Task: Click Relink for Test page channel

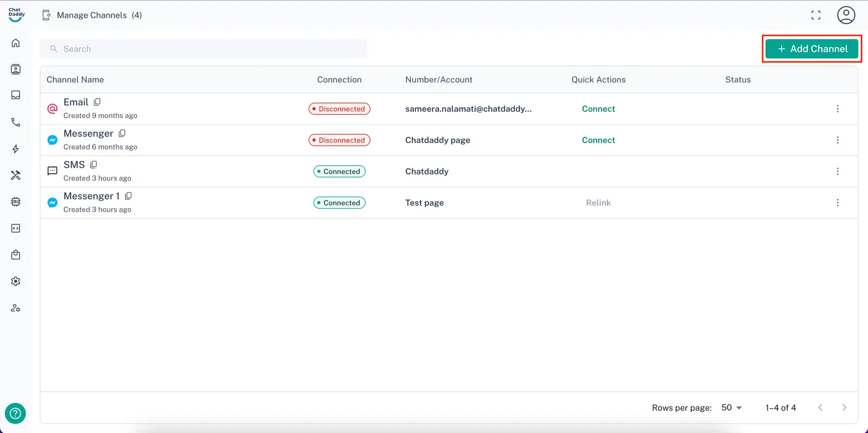Action: coord(598,203)
